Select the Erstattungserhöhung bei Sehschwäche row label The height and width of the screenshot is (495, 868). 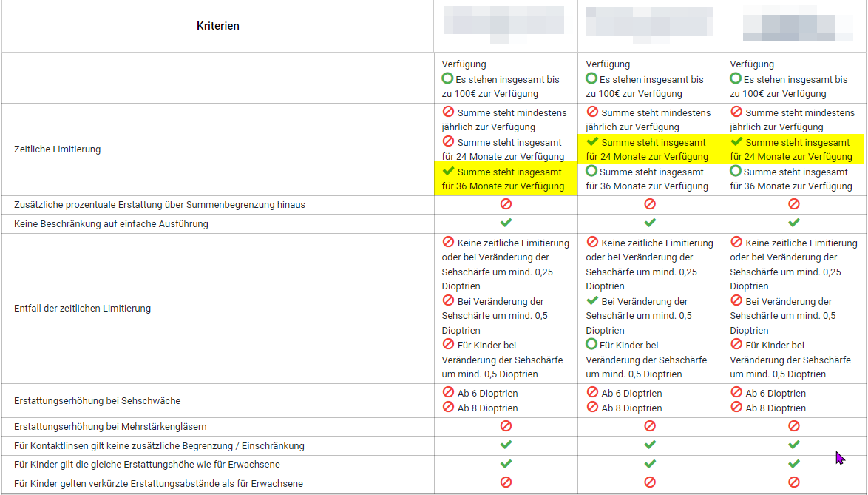pos(97,400)
